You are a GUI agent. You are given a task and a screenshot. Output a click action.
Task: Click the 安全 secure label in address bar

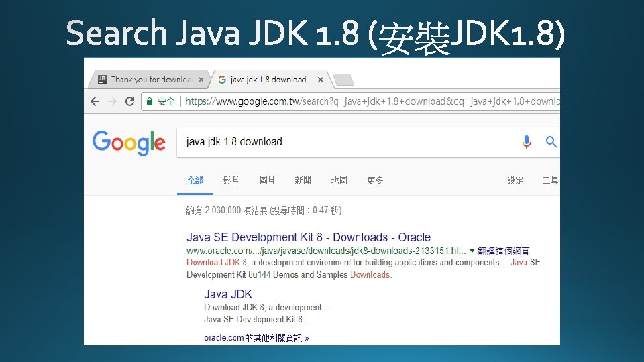[x=166, y=101]
